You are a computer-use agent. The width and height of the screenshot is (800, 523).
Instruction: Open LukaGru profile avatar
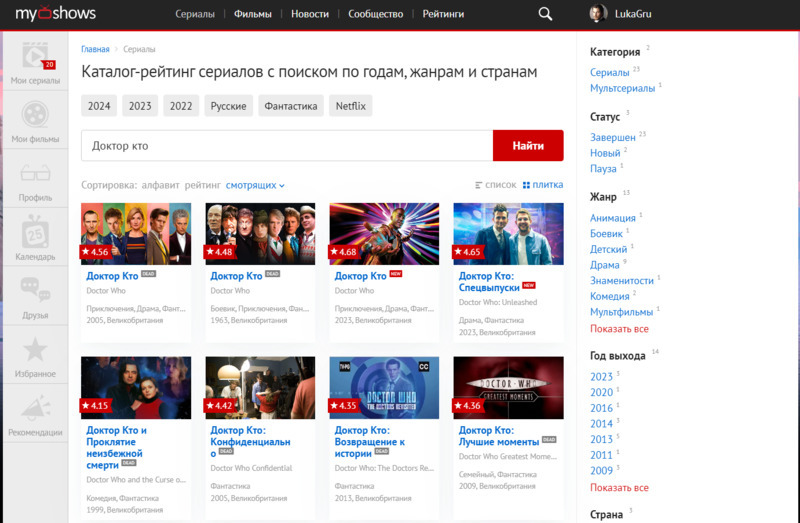(598, 14)
